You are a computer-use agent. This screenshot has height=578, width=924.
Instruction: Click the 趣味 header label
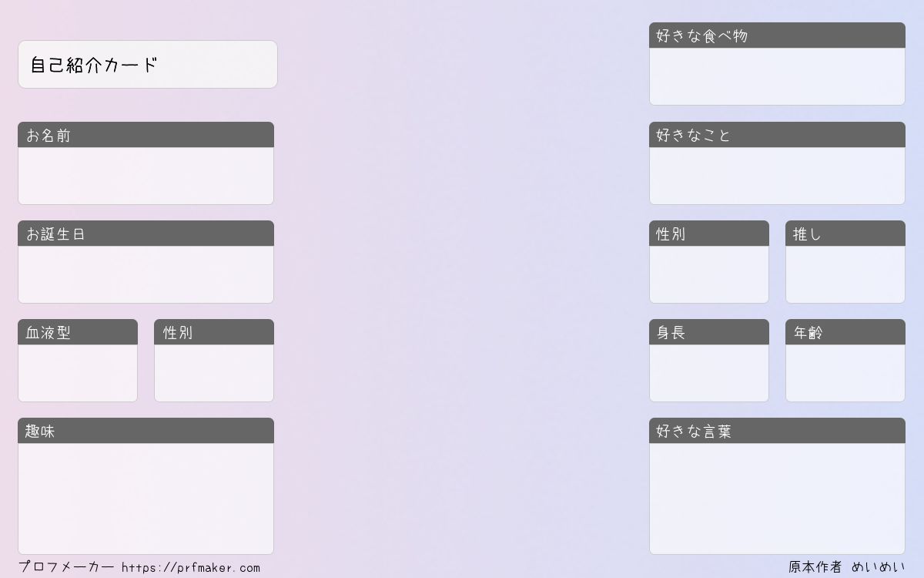(40, 431)
